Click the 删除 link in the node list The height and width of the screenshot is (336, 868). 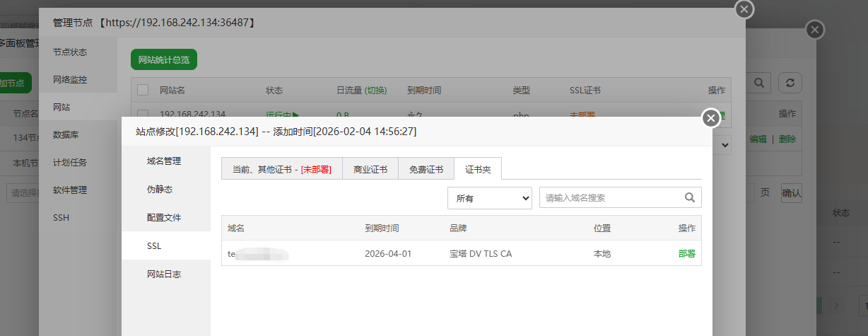(787, 139)
